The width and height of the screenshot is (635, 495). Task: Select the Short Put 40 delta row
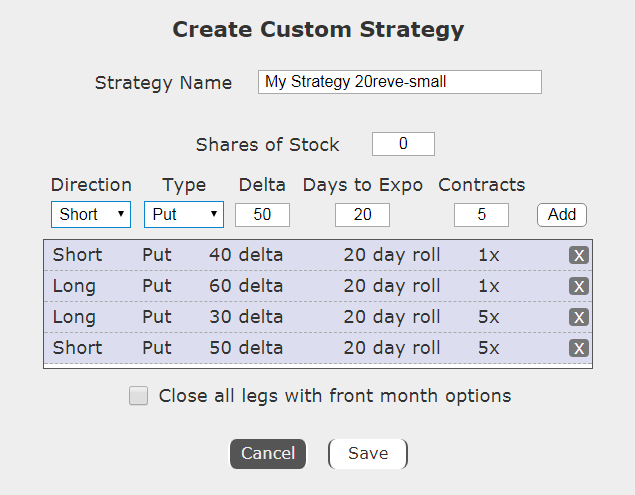(x=300, y=255)
